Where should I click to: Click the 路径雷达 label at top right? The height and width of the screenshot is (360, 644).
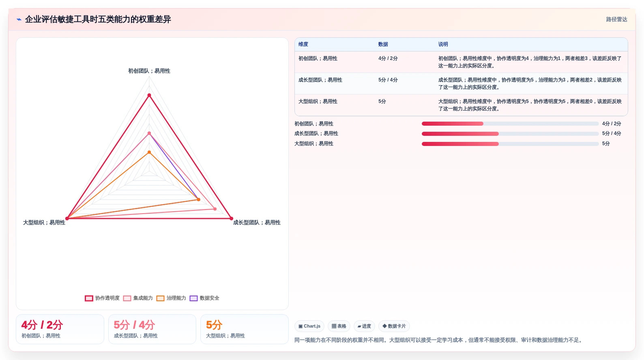click(x=616, y=19)
